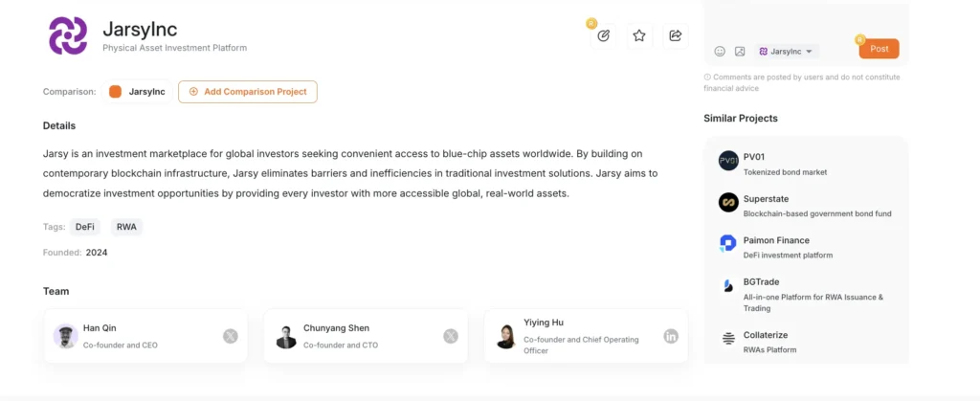
Task: Click the Collaterize project logo
Action: click(x=728, y=339)
